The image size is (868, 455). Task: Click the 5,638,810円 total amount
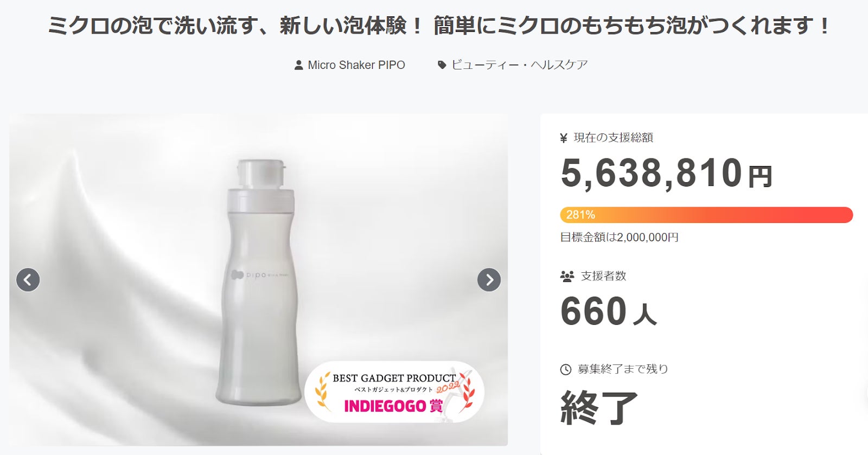(x=666, y=174)
